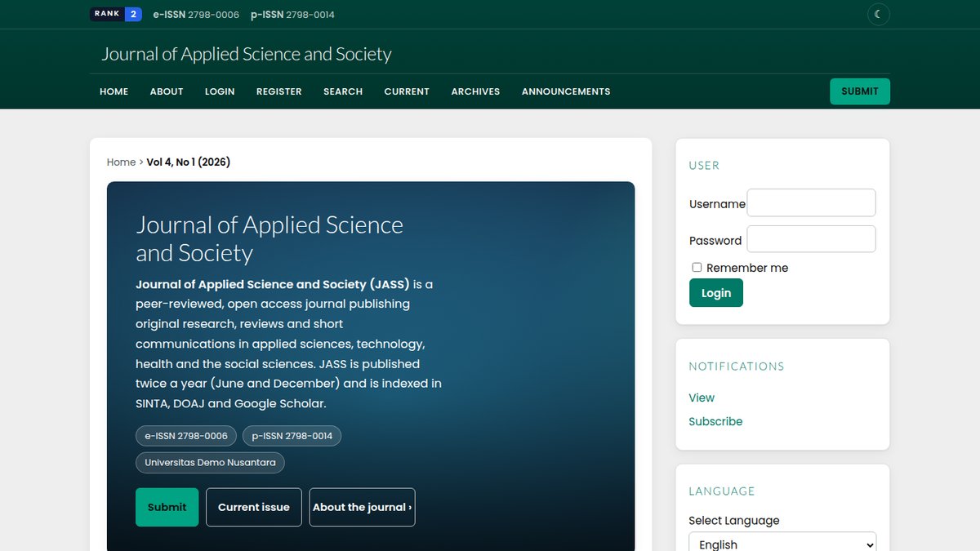Viewport: 980px width, 551px height.
Task: Check the Remember me checkbox
Action: (x=697, y=267)
